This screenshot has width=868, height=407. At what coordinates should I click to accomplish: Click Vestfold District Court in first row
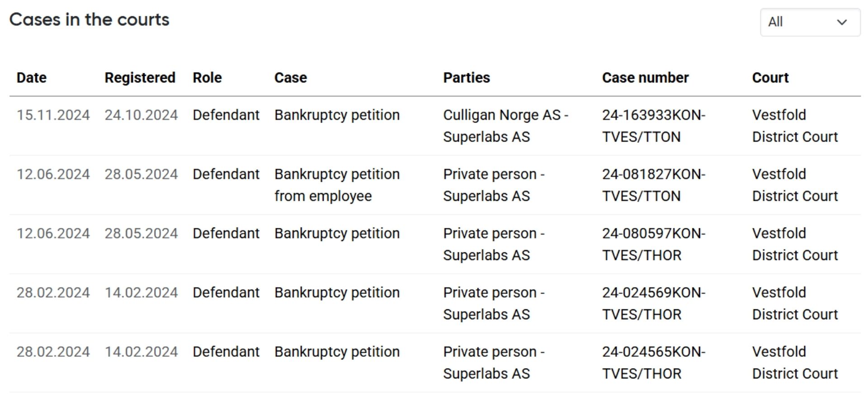pyautogui.click(x=794, y=126)
